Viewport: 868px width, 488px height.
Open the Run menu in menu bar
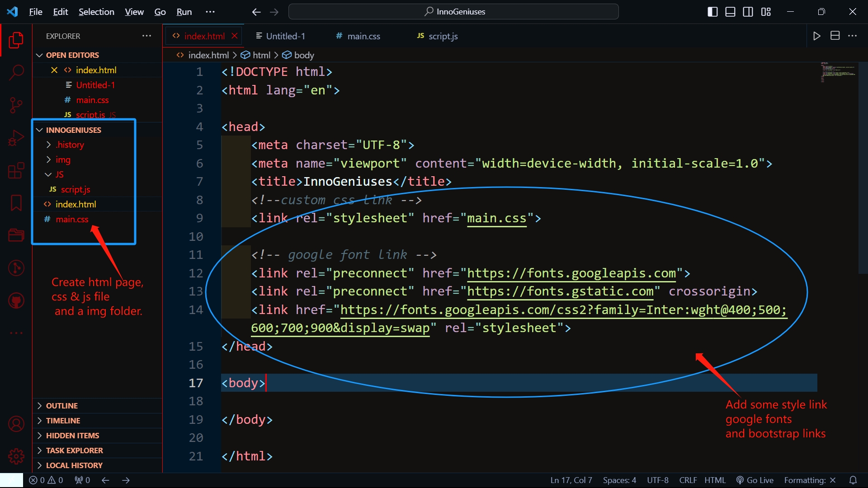point(183,11)
